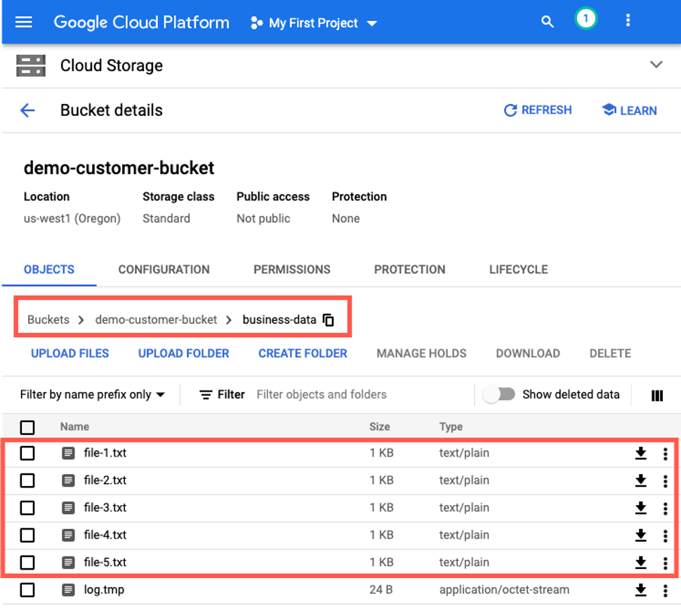The image size is (681, 616).
Task: Expand the Filter by name prefix only dropdown
Action: pyautogui.click(x=91, y=395)
